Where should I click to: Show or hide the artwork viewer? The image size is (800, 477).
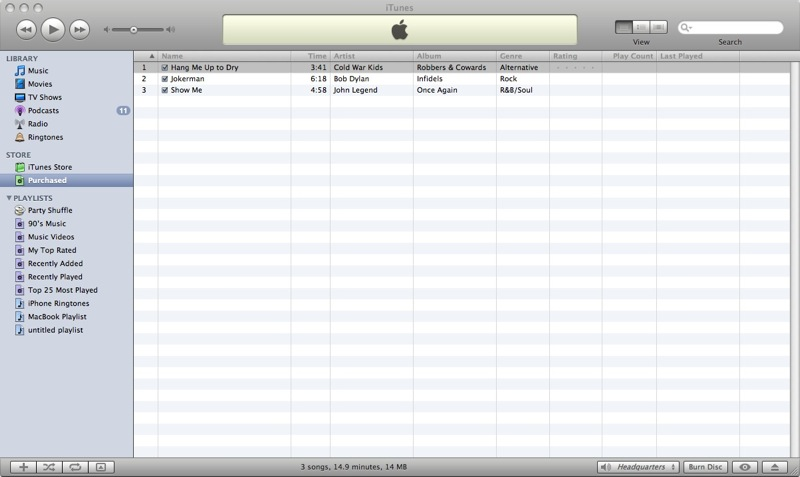tap(101, 467)
